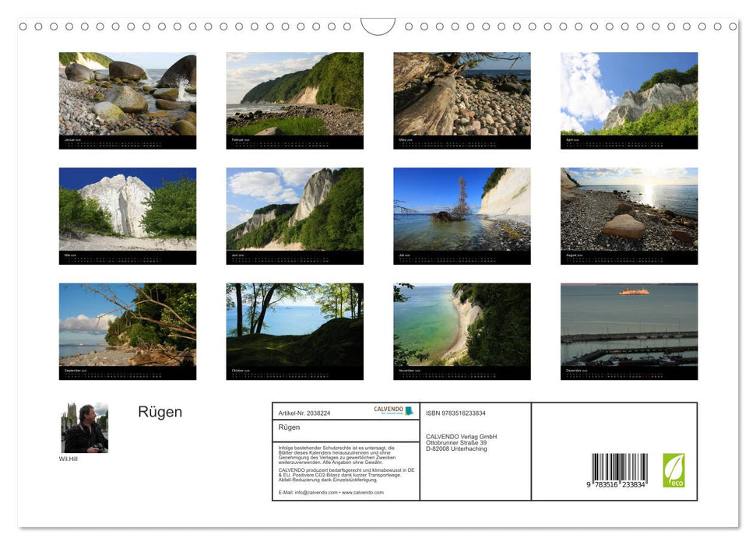Image resolution: width=756 pixels, height=545 pixels.
Task: Select the September beach thumbnail
Action: (128, 330)
